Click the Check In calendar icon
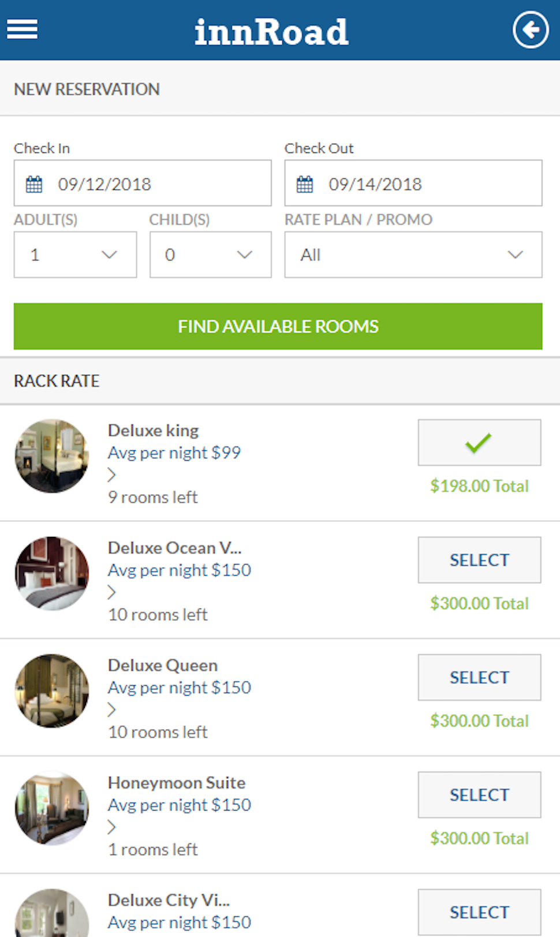This screenshot has width=560, height=937. [34, 184]
